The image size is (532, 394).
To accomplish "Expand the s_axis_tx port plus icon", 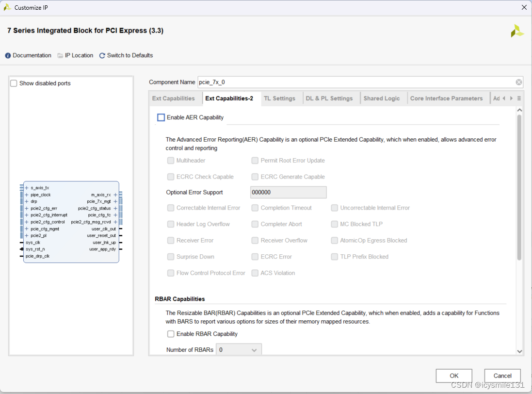I will tap(27, 188).
